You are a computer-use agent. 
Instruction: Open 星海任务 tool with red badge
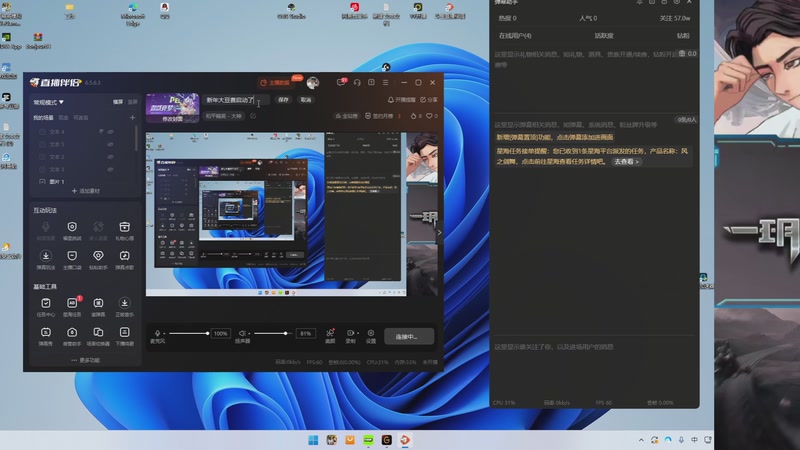pos(72,307)
